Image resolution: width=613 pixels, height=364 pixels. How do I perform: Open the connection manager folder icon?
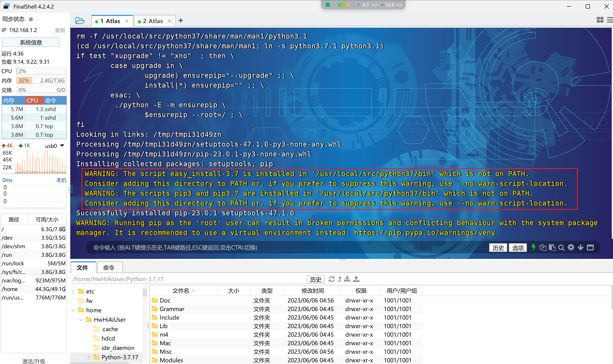click(80, 21)
